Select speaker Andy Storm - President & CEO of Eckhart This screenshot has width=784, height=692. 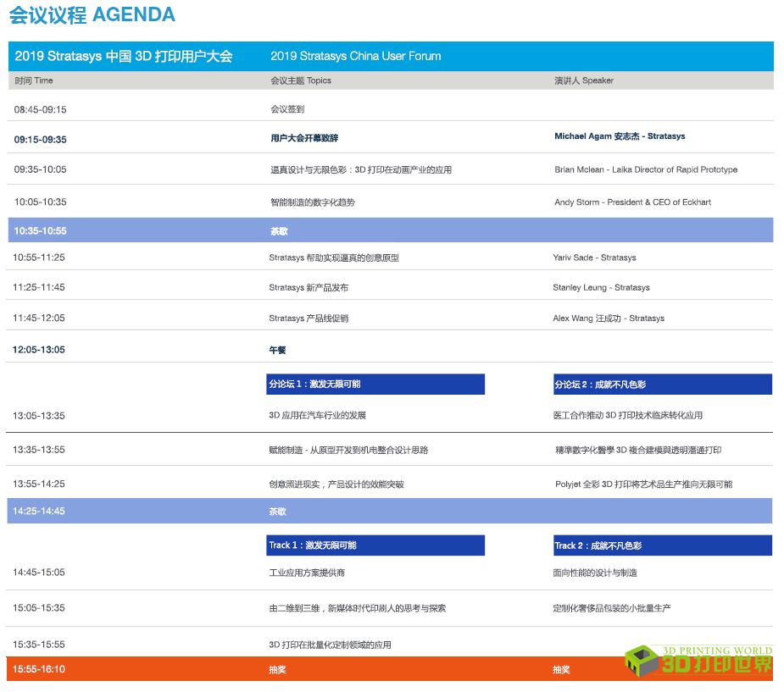[632, 202]
